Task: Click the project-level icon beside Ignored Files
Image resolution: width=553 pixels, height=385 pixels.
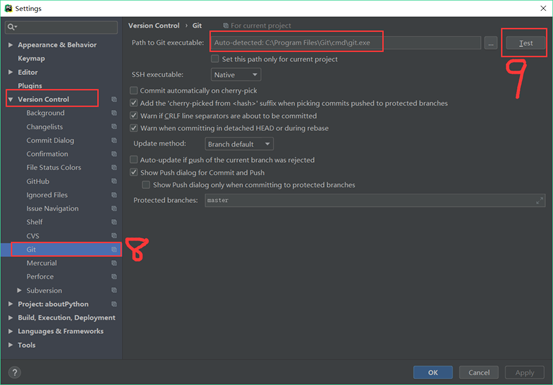Action: pos(114,195)
